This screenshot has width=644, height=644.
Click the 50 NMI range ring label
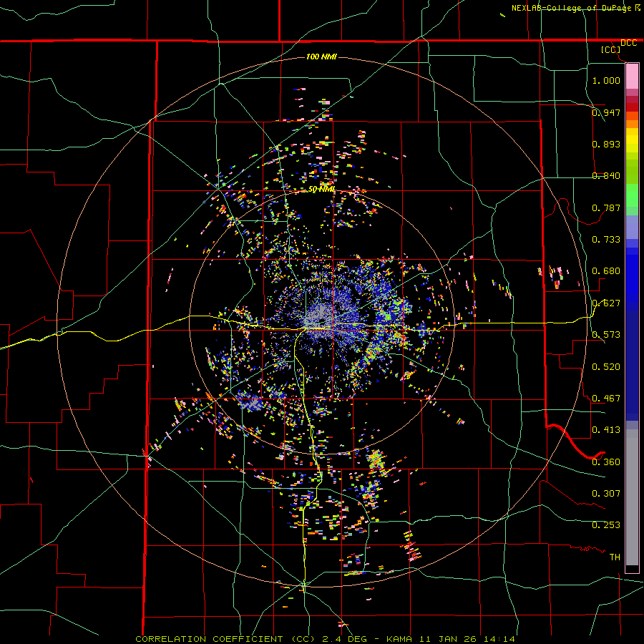coord(321,190)
